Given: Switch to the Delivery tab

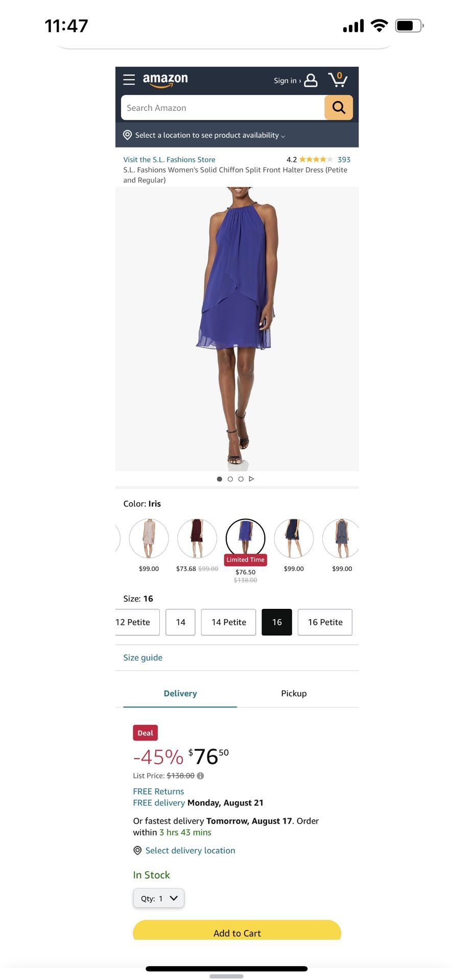Looking at the screenshot, I should [180, 693].
